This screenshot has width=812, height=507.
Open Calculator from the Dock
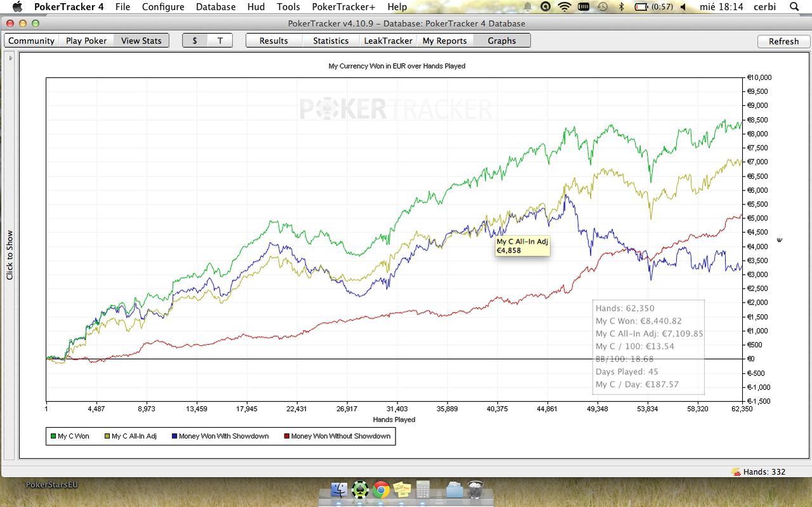coord(423,491)
